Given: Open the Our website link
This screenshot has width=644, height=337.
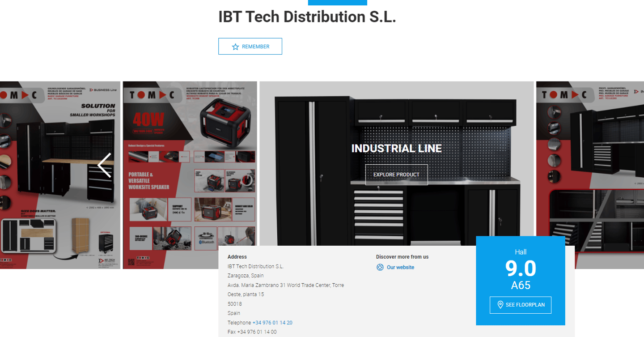Looking at the screenshot, I should click(400, 267).
